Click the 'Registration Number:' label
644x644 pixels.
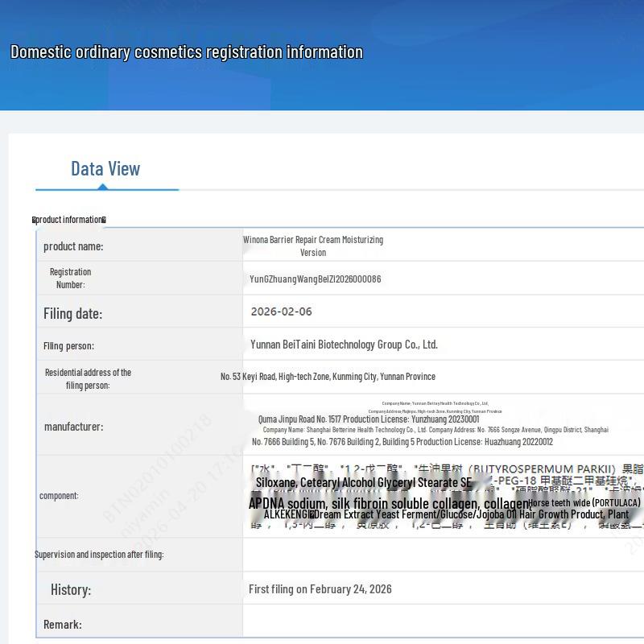click(x=71, y=278)
